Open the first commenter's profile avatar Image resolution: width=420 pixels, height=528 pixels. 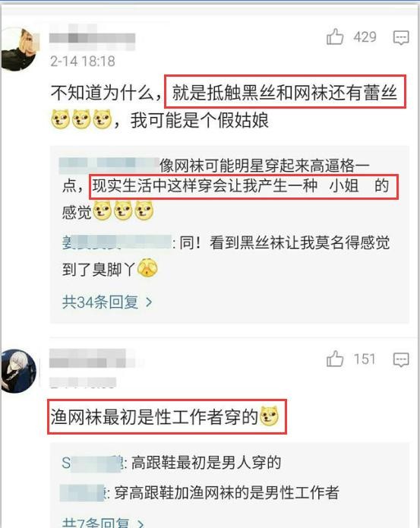(x=18, y=49)
